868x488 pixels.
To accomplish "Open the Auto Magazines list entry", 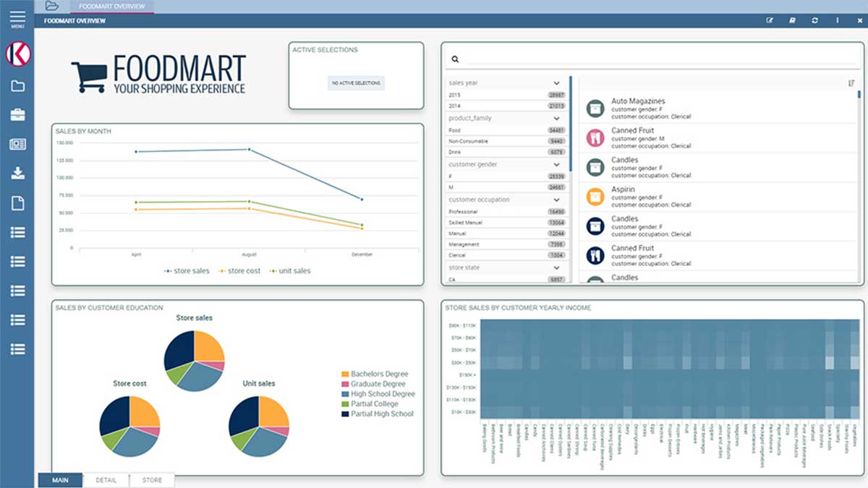I will click(x=719, y=108).
